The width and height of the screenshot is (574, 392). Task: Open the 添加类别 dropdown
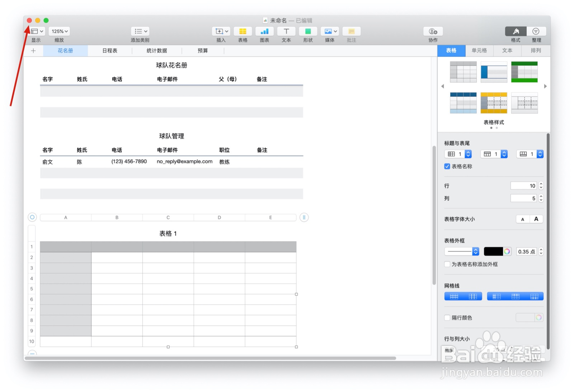tap(140, 31)
